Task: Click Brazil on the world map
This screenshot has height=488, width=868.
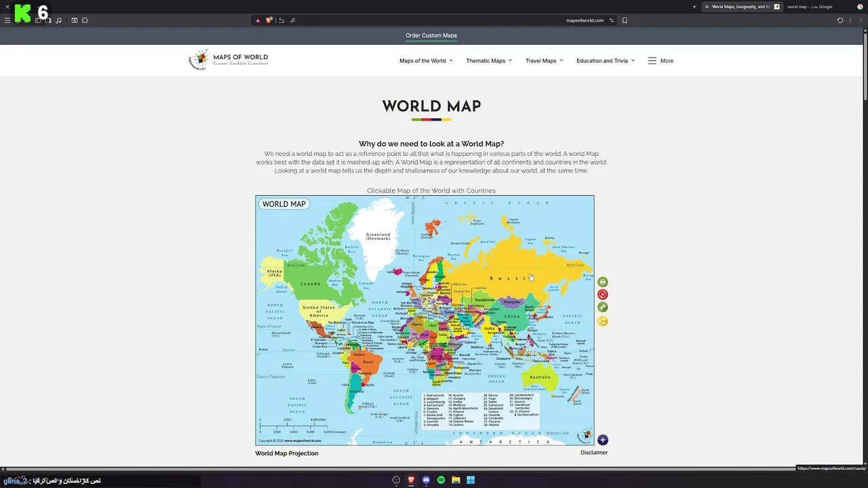Action: pyautogui.click(x=368, y=362)
